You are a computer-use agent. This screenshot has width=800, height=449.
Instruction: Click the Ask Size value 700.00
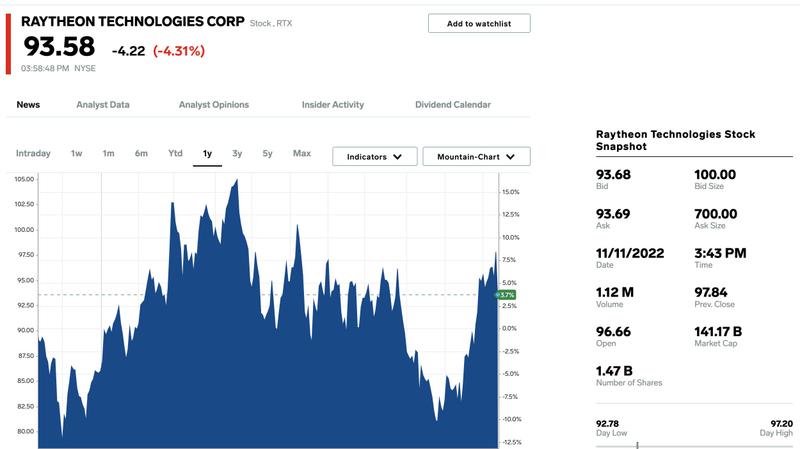tap(715, 214)
